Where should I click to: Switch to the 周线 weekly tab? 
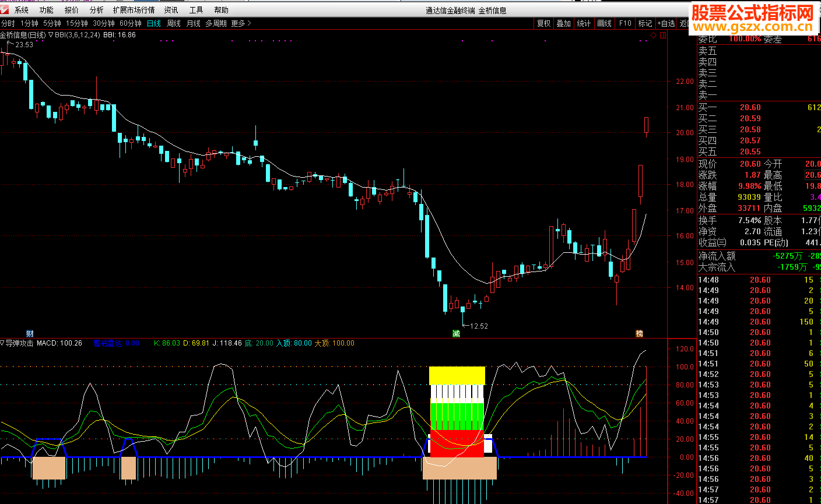pos(174,23)
